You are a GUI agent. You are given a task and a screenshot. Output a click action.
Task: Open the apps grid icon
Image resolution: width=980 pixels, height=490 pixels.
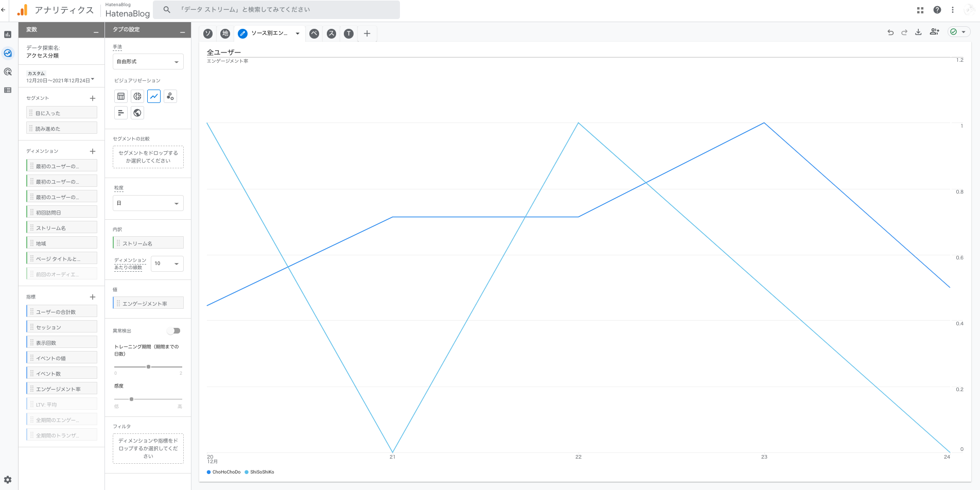[920, 10]
